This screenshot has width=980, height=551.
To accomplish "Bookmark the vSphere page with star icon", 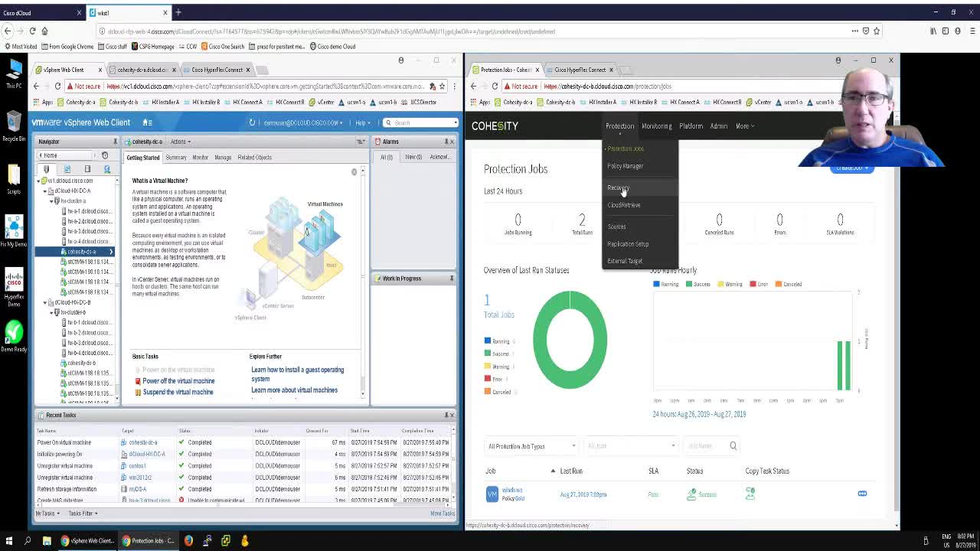I will coord(443,86).
